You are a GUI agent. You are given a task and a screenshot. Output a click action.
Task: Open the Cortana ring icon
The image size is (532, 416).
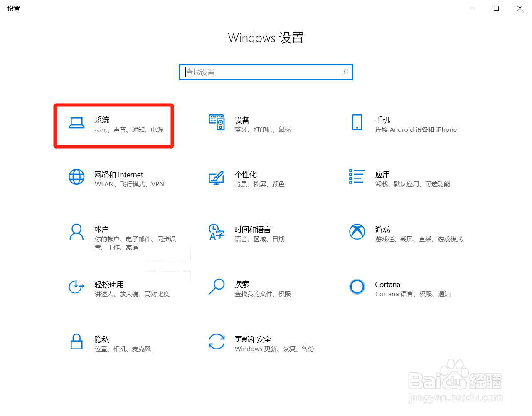pos(357,287)
